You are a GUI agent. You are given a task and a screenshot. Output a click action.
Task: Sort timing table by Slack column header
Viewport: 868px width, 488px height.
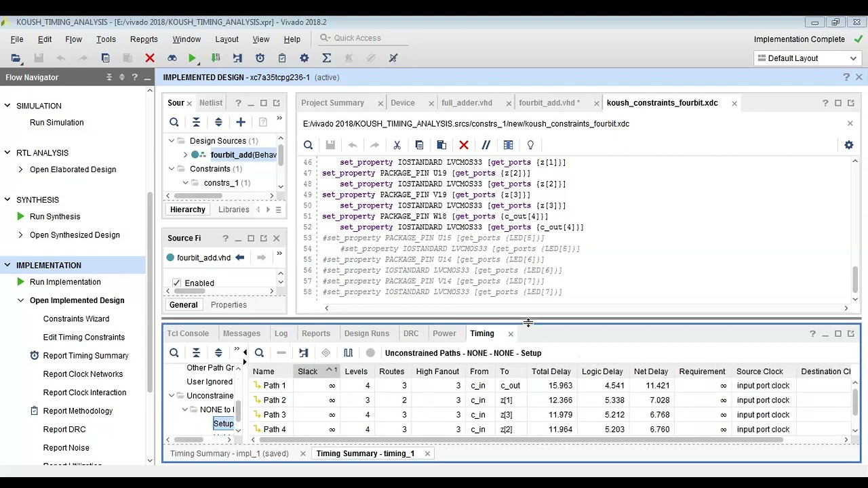[x=307, y=371]
